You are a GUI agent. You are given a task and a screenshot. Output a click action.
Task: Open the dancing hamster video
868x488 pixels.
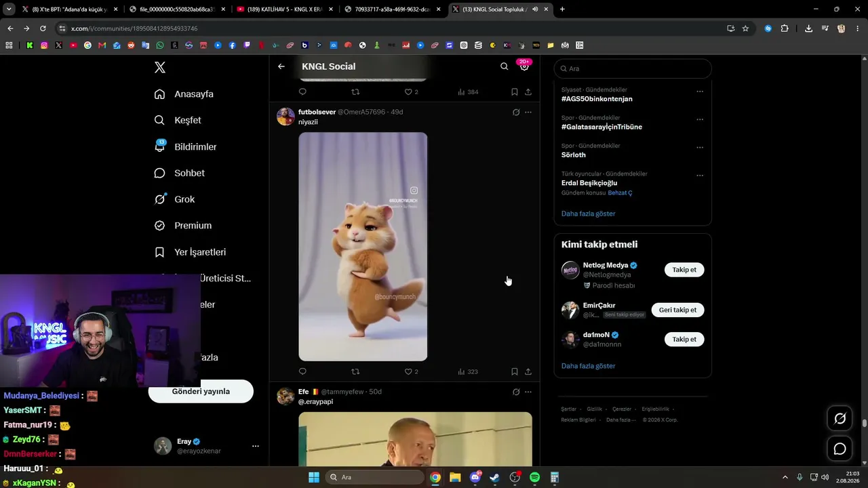(x=363, y=247)
